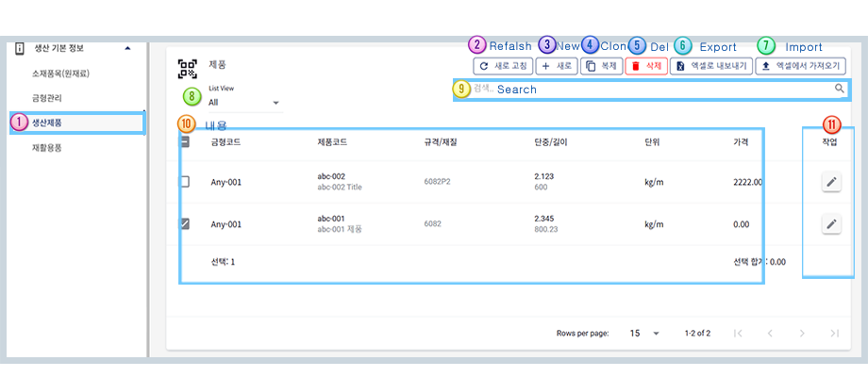Toggle the select-all header checkbox
The image size is (868, 377).
click(185, 142)
